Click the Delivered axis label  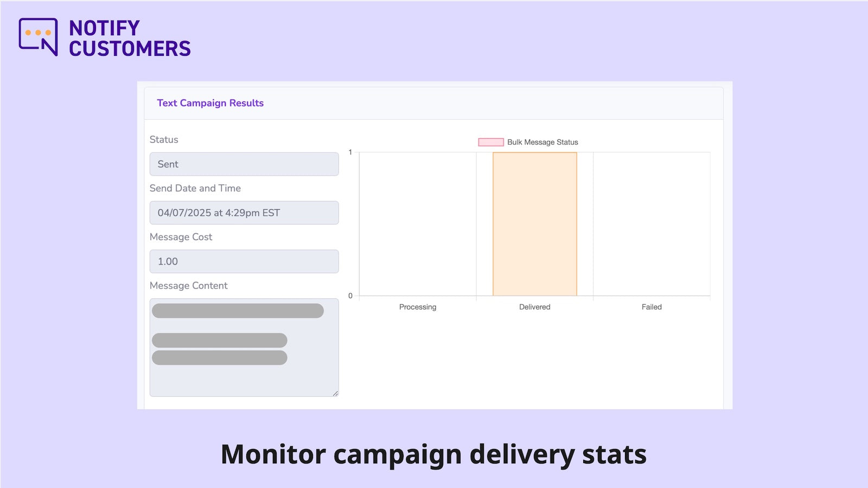[x=534, y=307]
